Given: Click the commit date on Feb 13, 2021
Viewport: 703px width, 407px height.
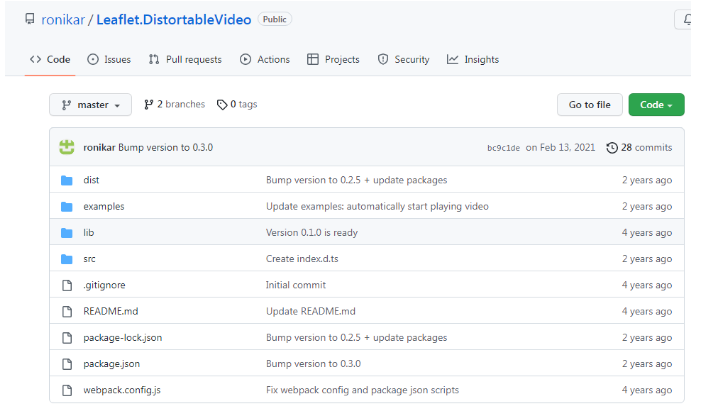Looking at the screenshot, I should click(x=560, y=147).
